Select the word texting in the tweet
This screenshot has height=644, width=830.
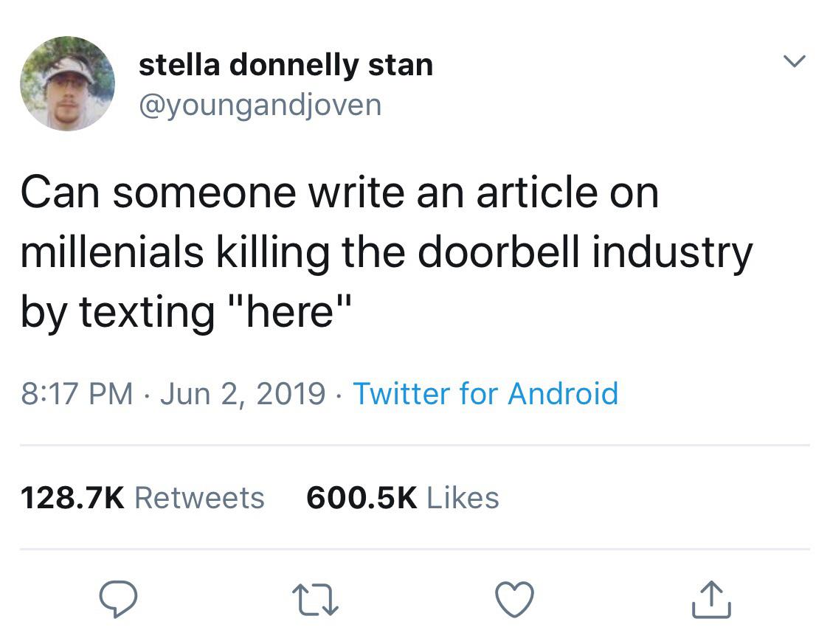pos(147,314)
